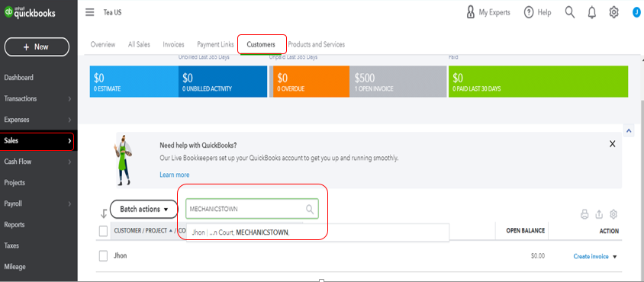Filter by $0 Unbilled Activity tile
The image size is (644, 282).
coord(223,82)
